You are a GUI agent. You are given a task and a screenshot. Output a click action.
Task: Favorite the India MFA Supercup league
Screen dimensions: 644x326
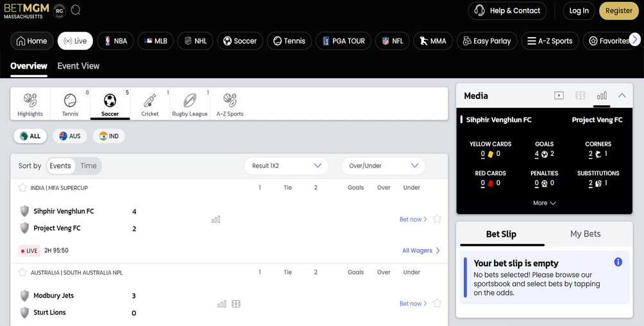pyautogui.click(x=22, y=188)
